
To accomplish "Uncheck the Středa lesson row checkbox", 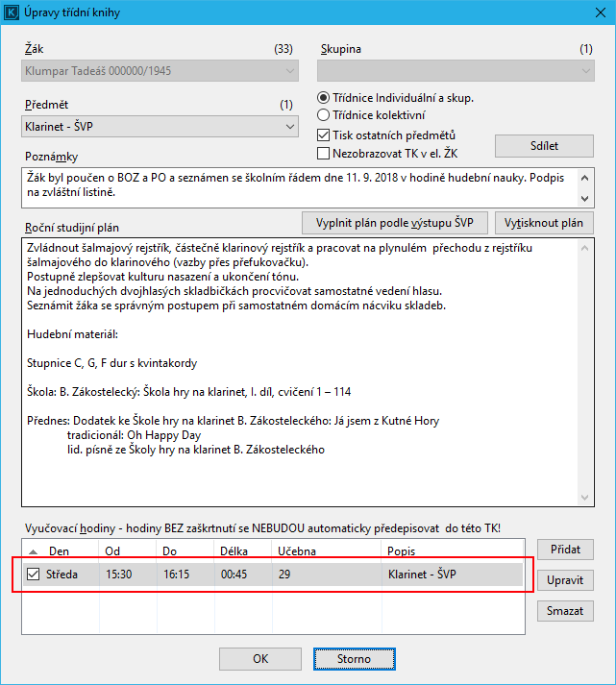I will 34,575.
